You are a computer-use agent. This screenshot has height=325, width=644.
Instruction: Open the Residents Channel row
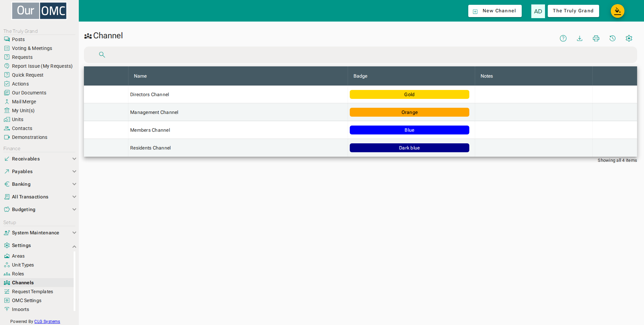[x=360, y=148]
